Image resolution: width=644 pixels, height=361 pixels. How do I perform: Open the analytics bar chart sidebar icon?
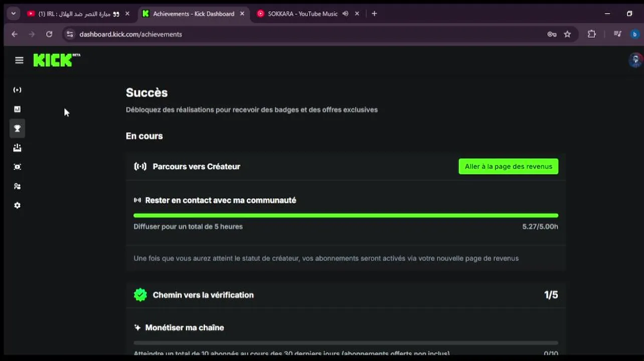click(17, 109)
